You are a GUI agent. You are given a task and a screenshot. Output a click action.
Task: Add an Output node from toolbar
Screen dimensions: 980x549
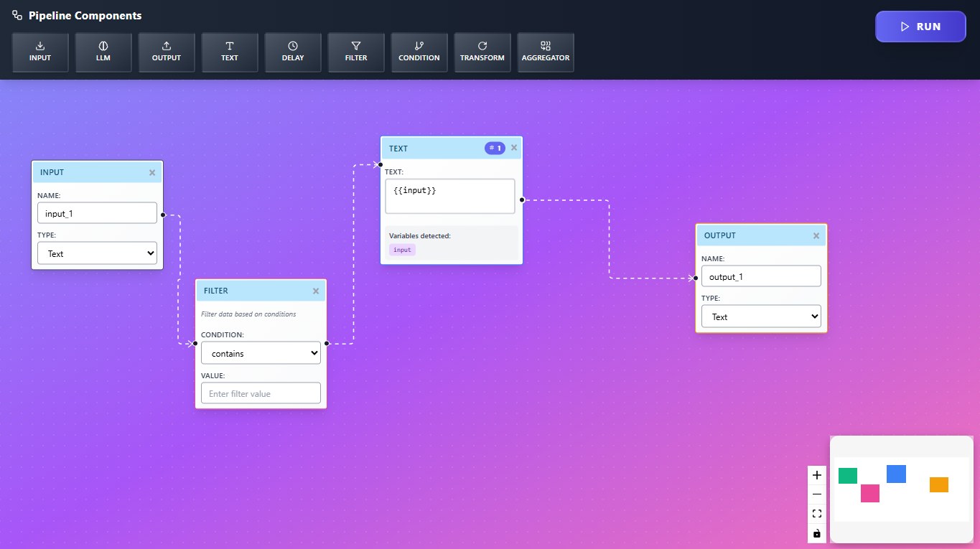click(167, 52)
